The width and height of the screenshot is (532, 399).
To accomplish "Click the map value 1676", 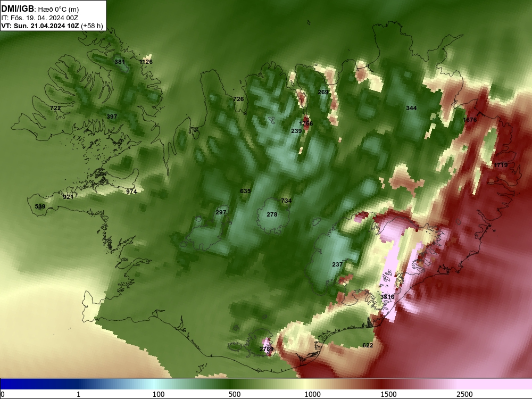I will click(x=470, y=120).
